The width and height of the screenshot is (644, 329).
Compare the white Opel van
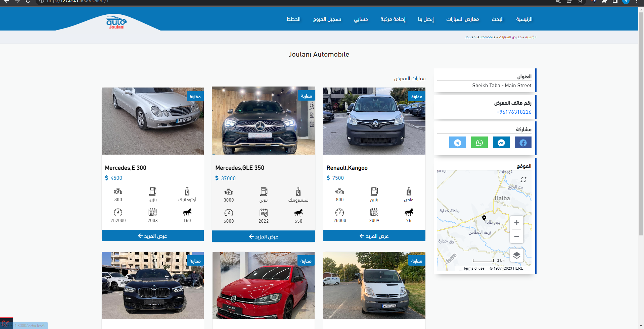click(417, 261)
